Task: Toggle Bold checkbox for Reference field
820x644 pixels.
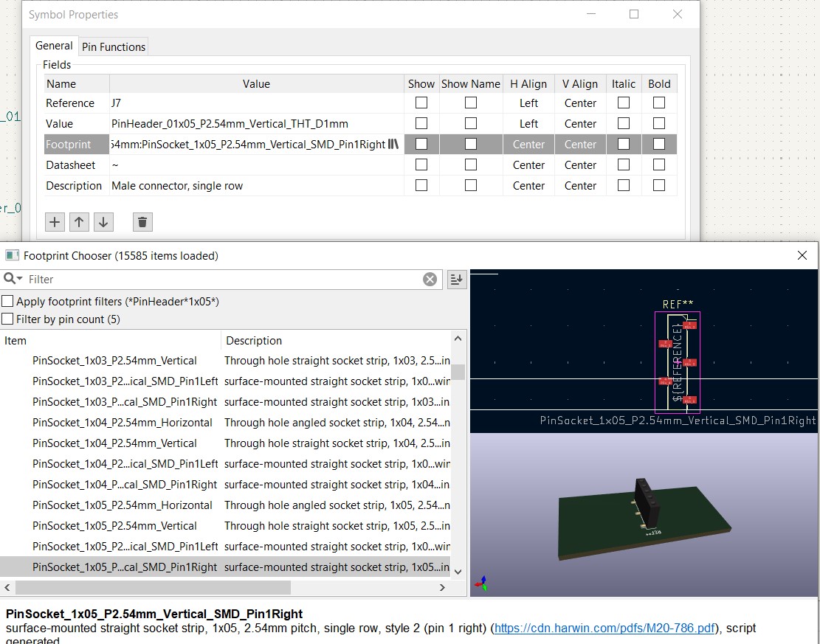Action: pyautogui.click(x=659, y=103)
